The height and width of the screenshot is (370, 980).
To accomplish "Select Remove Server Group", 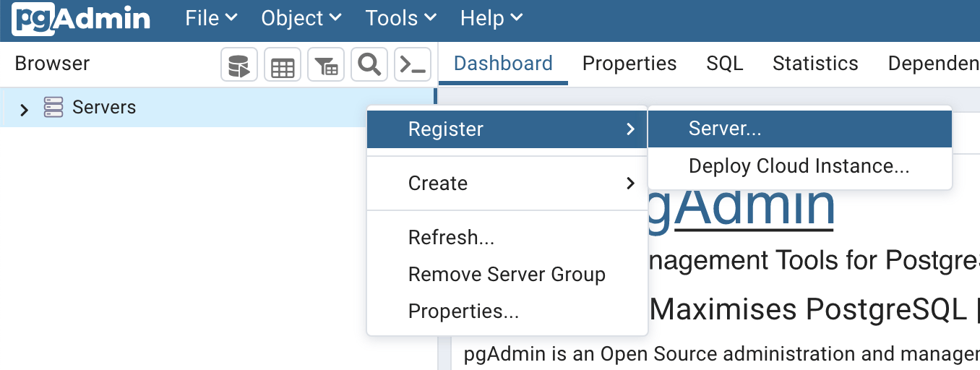I will [507, 275].
